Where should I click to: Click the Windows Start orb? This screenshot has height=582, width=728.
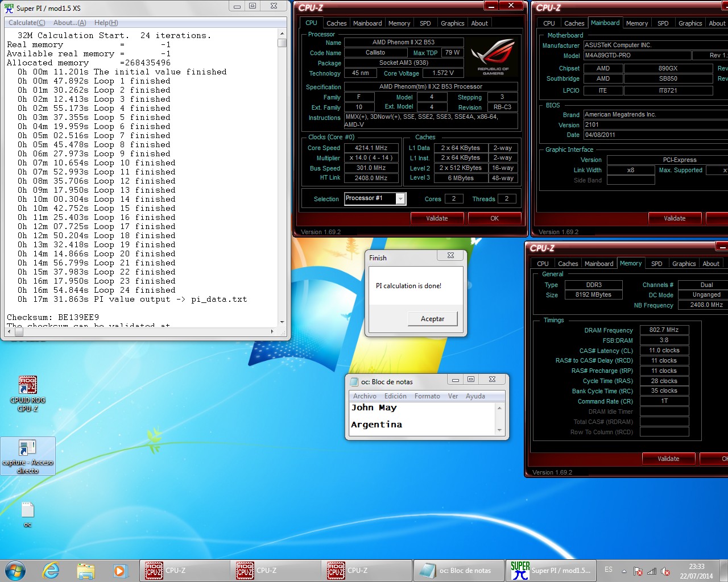[x=15, y=571]
